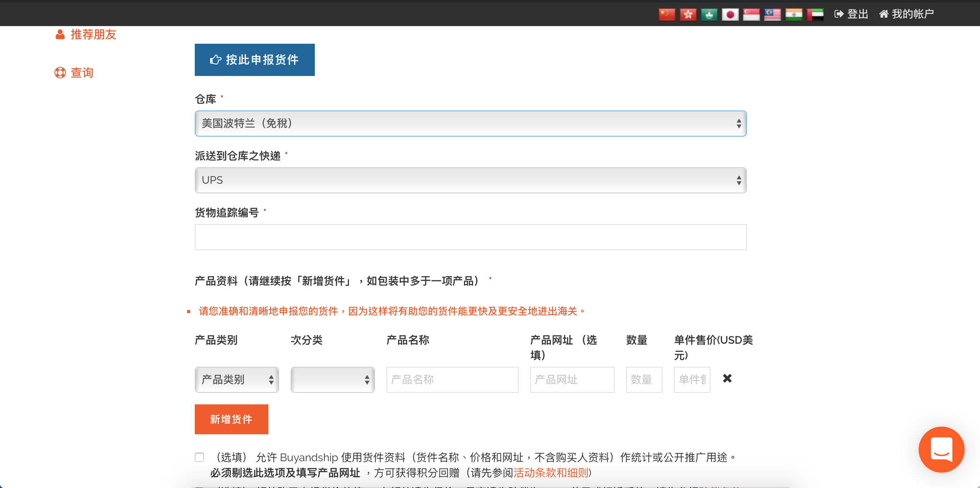Click the Singapore flag icon
The width and height of the screenshot is (980, 488).
coord(751,15)
